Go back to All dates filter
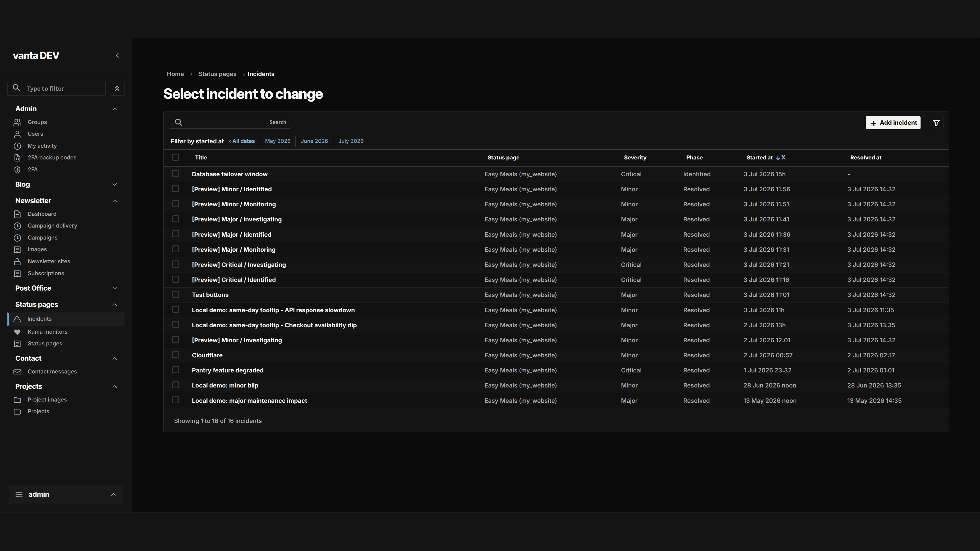Viewport: 980px width, 551px height. [x=242, y=141]
